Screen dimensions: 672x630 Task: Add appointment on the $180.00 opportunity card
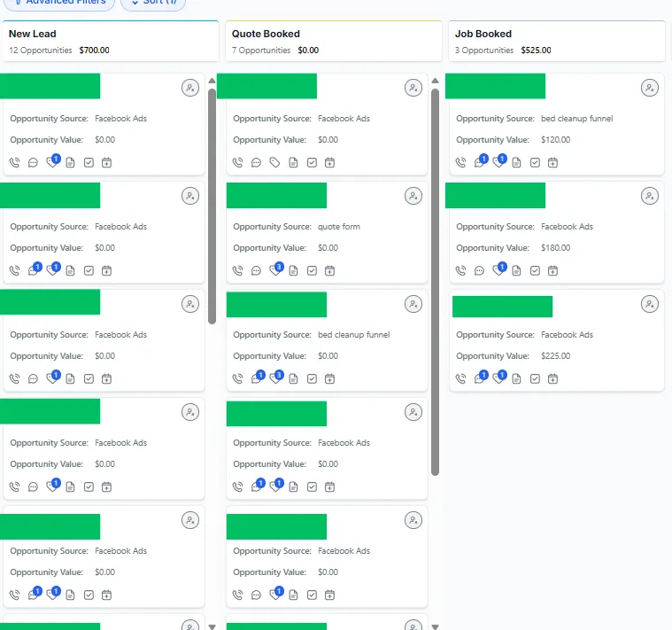point(552,270)
